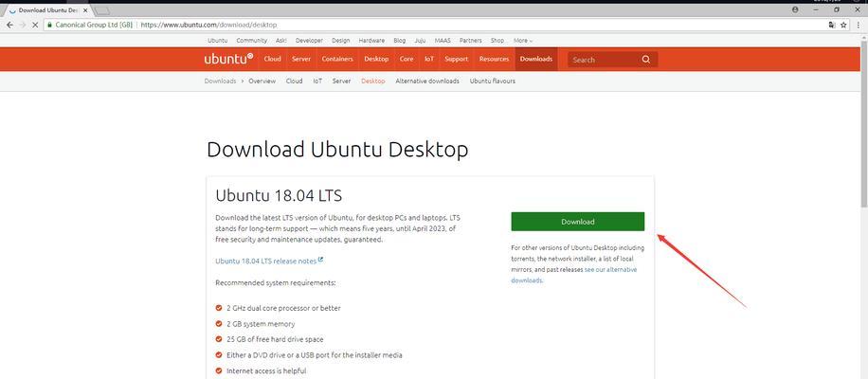Stop page loading with the X icon
Screen dimensions: 868x379
click(x=35, y=25)
